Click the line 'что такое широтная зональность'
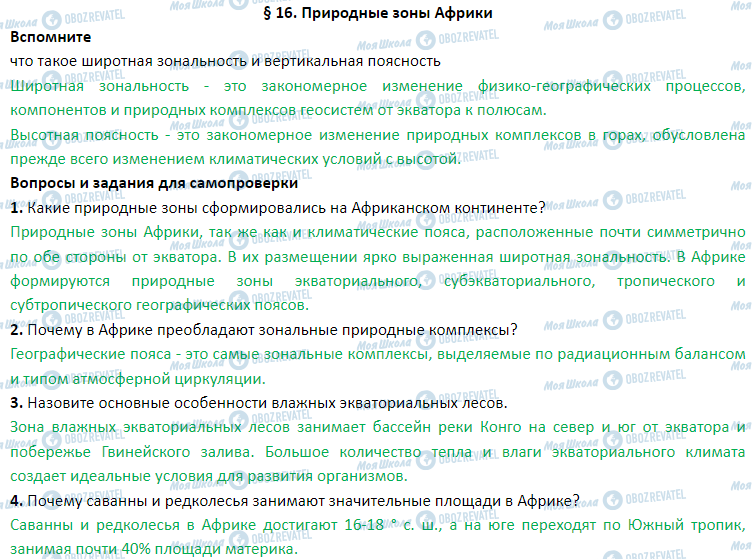This screenshot has height=559, width=753. click(x=225, y=61)
